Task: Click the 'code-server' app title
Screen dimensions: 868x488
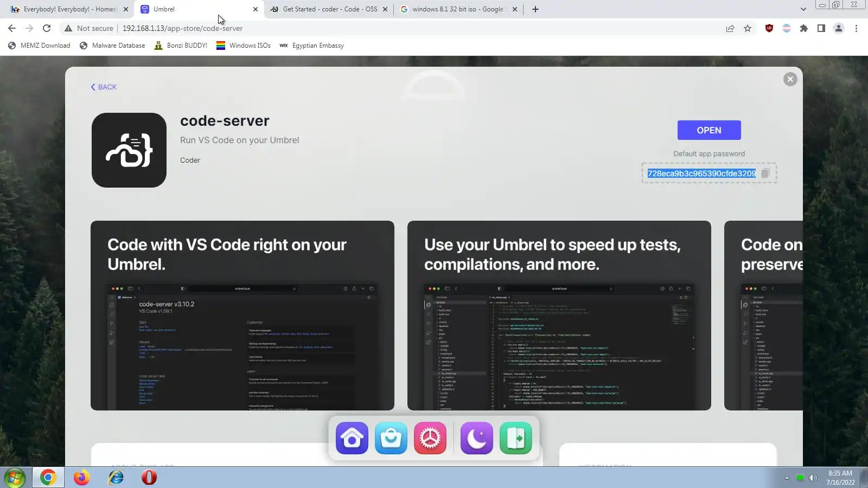Action: [225, 121]
